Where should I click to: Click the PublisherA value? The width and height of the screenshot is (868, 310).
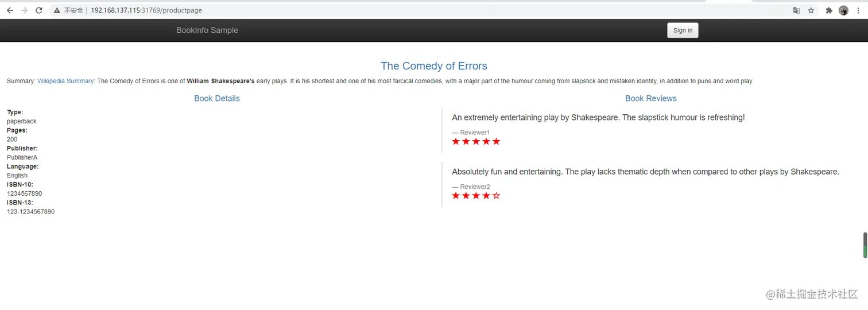pyautogui.click(x=22, y=157)
